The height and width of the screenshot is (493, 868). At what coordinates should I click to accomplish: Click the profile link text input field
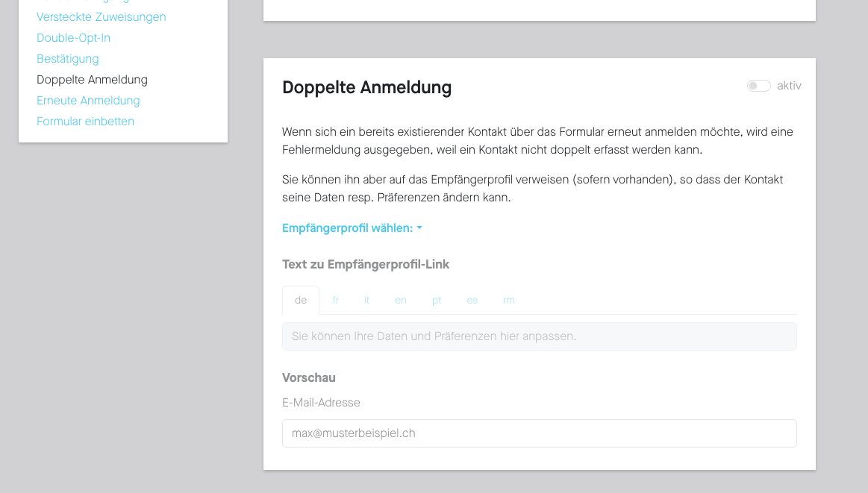point(539,336)
